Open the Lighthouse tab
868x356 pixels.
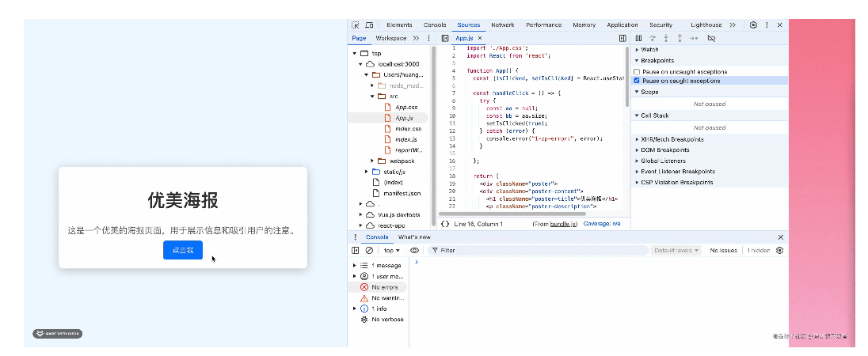pos(706,25)
